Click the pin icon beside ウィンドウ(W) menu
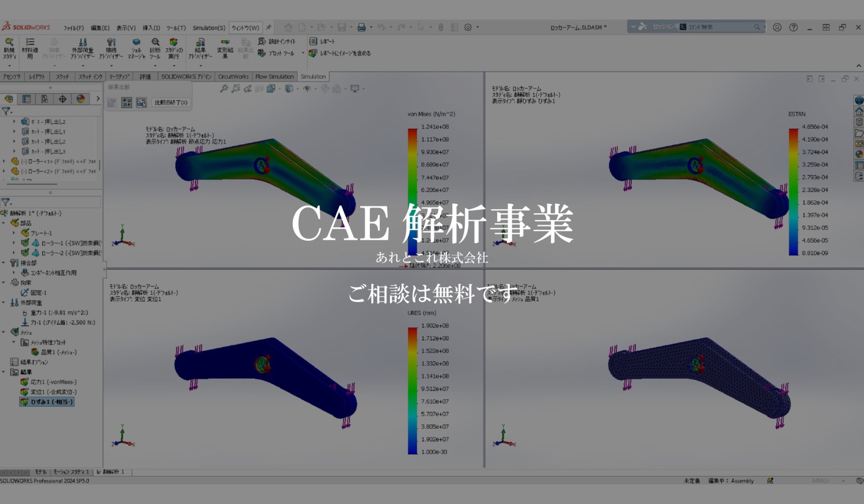 (269, 27)
